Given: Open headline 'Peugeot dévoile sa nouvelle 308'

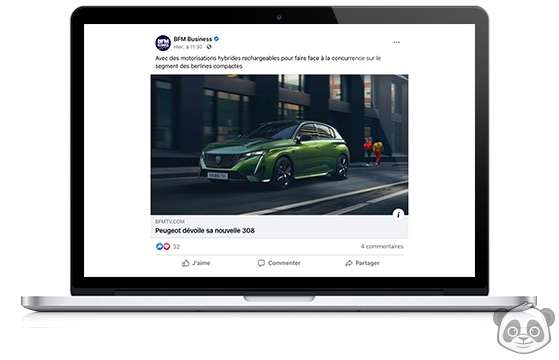Looking at the screenshot, I should coord(205,231).
